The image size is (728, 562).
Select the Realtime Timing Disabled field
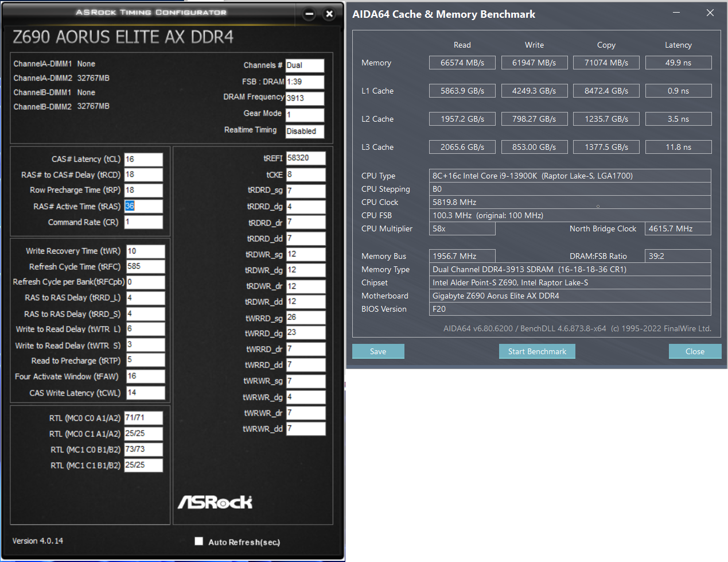click(305, 131)
